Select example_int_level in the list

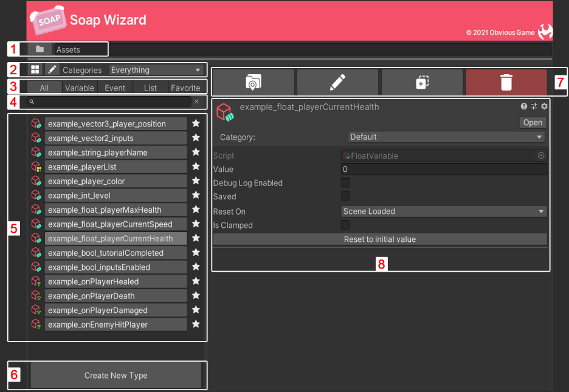click(x=116, y=196)
